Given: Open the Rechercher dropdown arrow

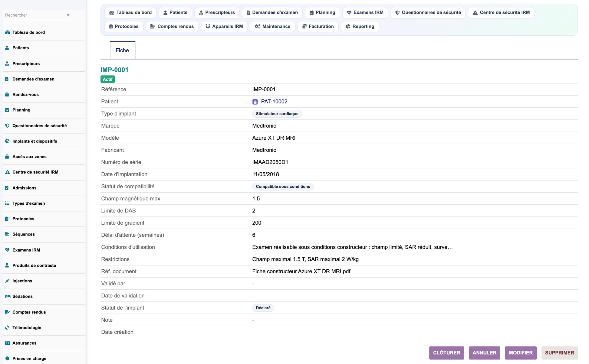Looking at the screenshot, I should [x=68, y=15].
